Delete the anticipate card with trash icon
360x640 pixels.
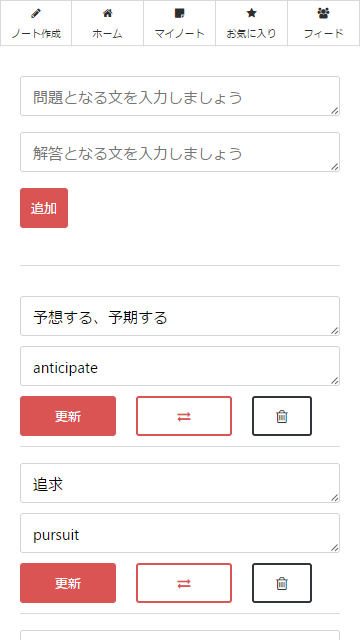(x=282, y=416)
